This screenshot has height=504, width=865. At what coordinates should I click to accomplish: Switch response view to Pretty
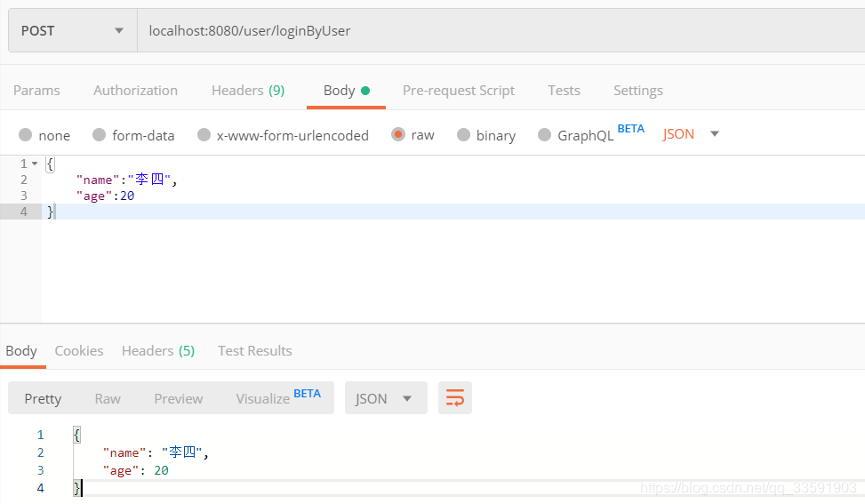[x=43, y=399]
